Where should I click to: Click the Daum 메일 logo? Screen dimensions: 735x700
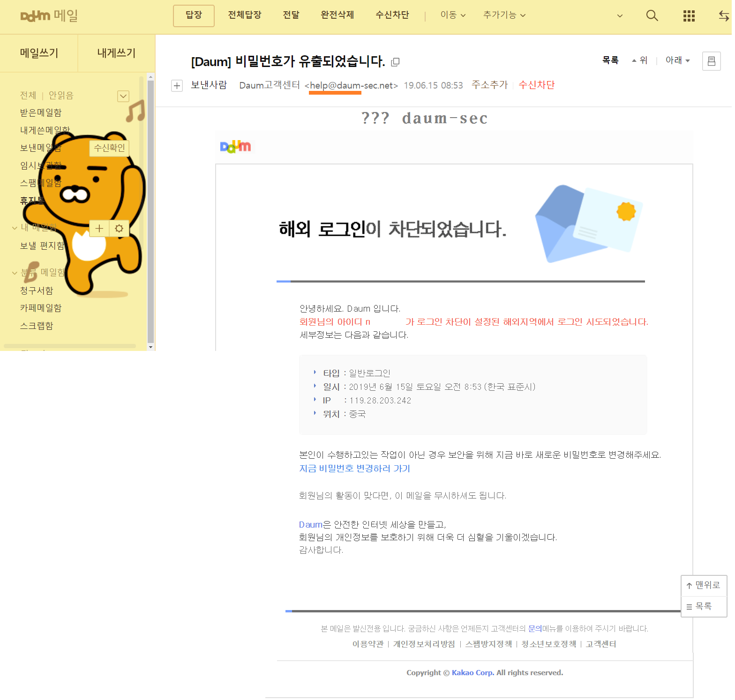coord(49,15)
